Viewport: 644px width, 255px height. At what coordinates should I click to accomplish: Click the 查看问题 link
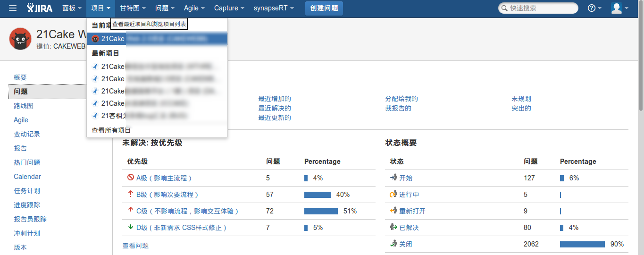coord(135,246)
